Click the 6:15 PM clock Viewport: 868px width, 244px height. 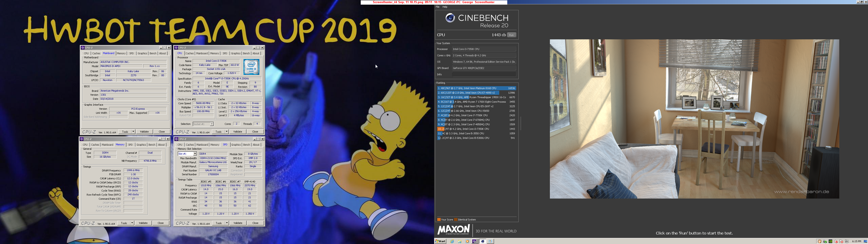pos(856,241)
